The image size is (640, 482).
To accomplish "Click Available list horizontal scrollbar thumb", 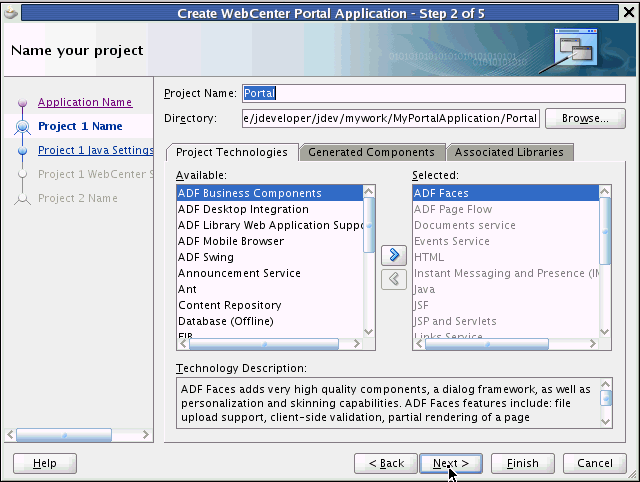I will coord(264,344).
